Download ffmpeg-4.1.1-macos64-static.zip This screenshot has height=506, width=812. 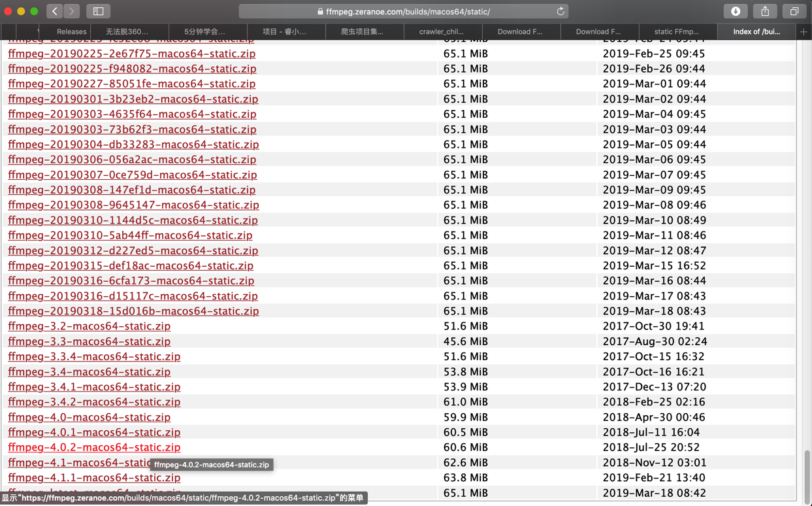coord(94,478)
